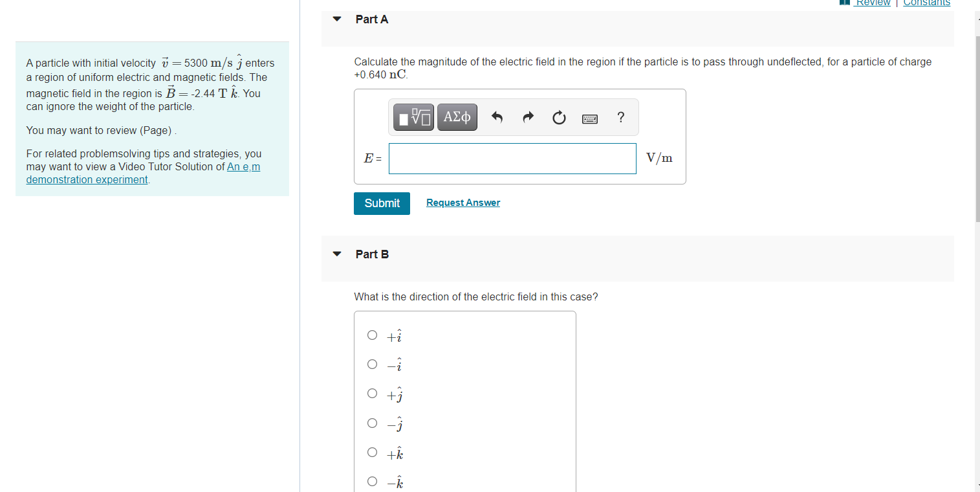Click the help question mark icon
Viewport: 980px width, 492px height.
click(620, 117)
